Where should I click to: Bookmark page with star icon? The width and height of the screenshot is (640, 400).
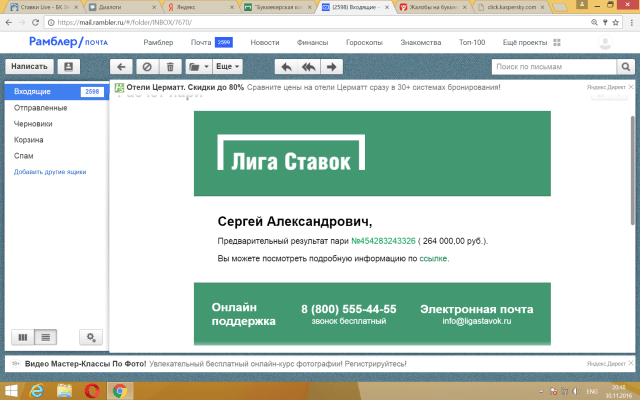[x=616, y=22]
